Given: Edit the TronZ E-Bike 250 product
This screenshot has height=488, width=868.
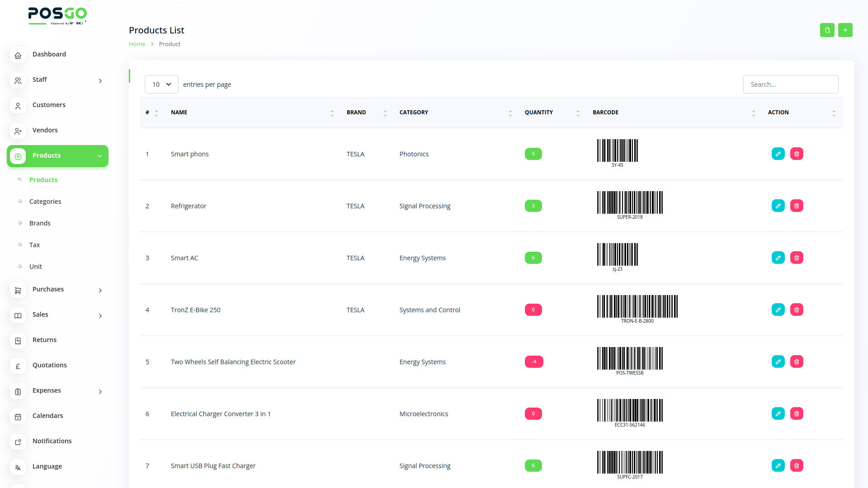Looking at the screenshot, I should (778, 310).
